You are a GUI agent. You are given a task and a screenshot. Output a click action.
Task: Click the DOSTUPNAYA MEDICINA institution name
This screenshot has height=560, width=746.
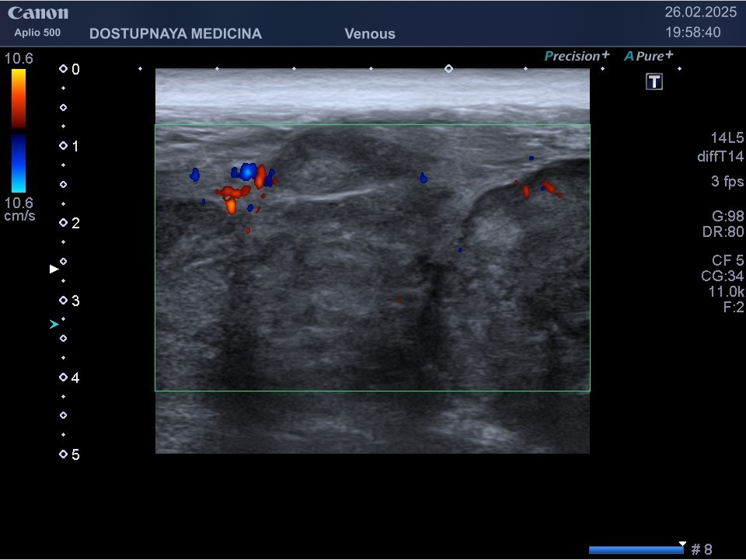tap(176, 34)
